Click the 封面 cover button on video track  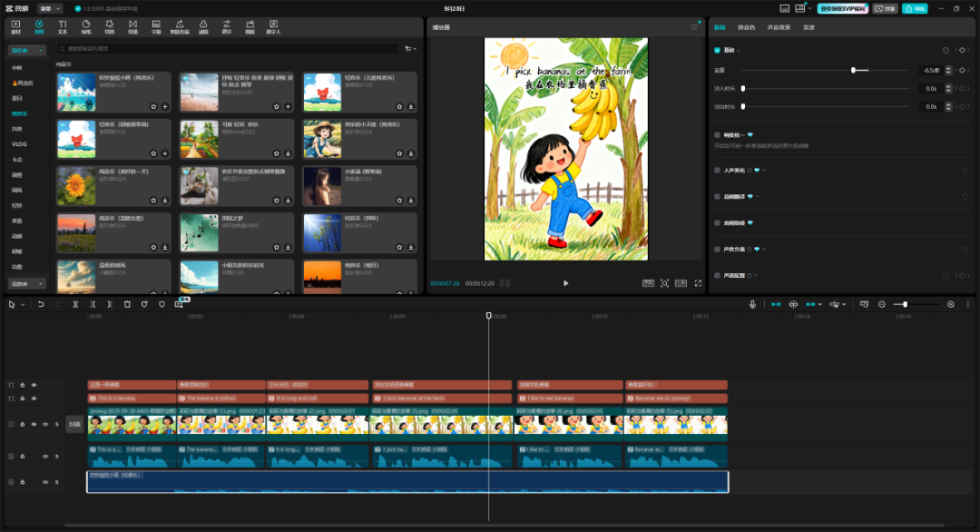74,424
